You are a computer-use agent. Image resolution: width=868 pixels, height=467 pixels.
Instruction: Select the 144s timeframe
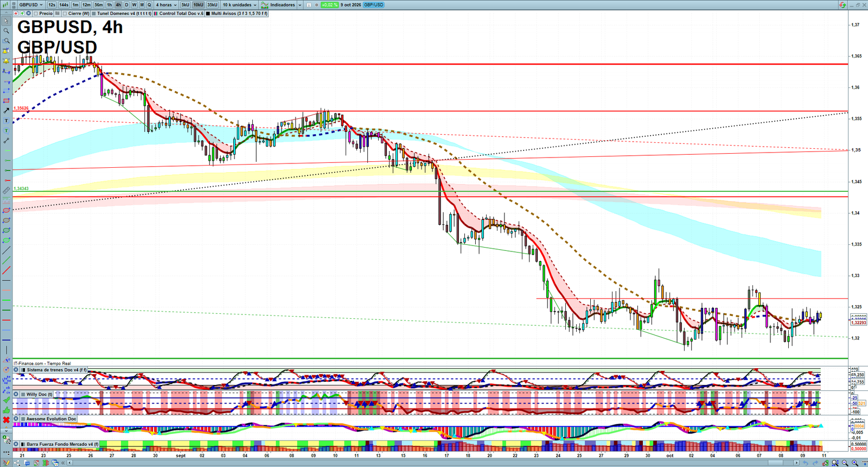tap(63, 5)
